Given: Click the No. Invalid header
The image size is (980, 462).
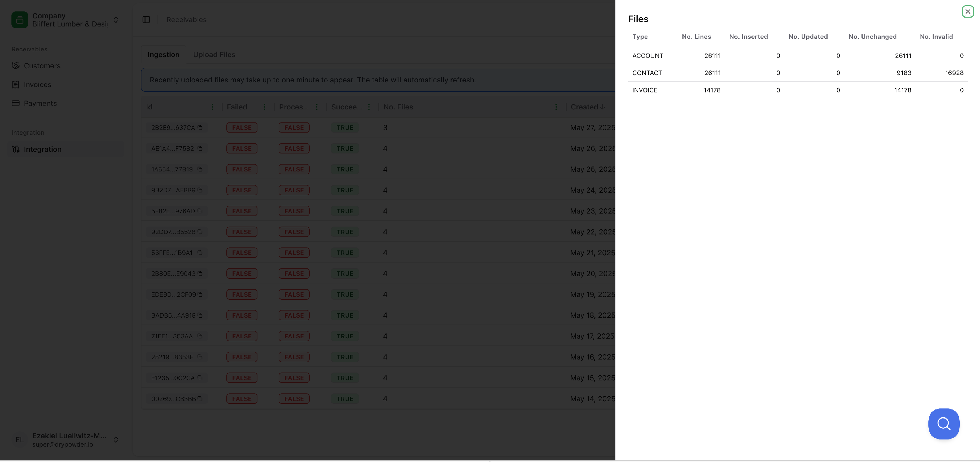Looking at the screenshot, I should 936,37.
